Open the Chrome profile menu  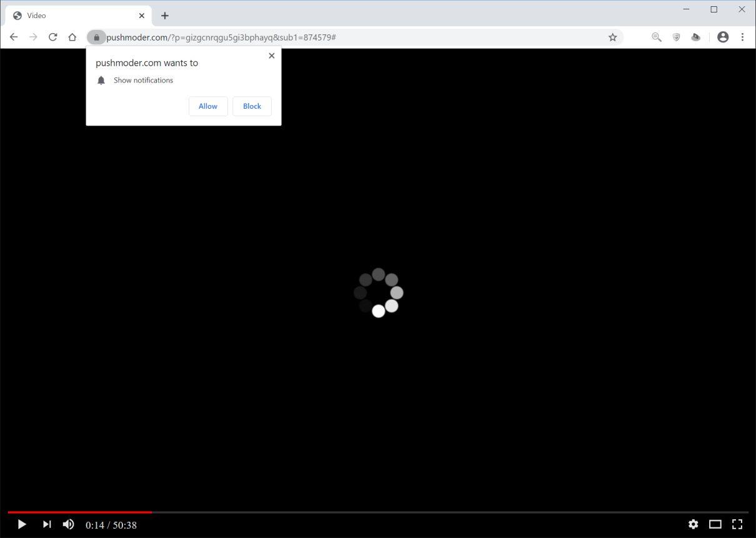(723, 37)
